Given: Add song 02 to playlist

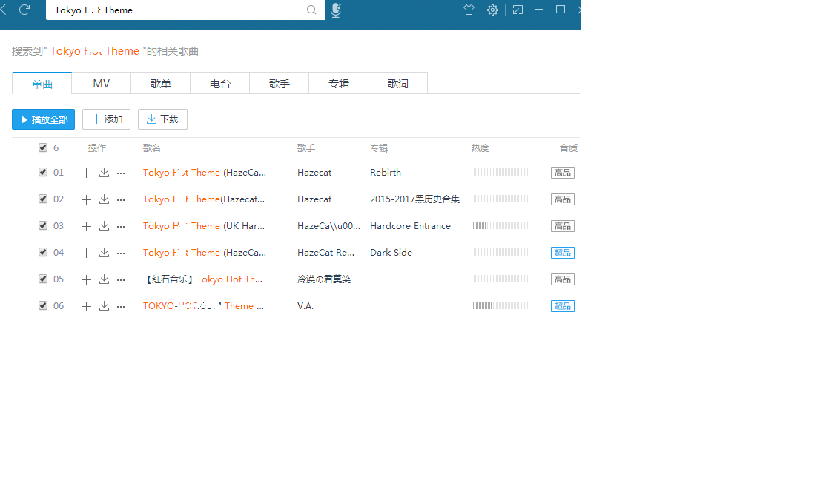Looking at the screenshot, I should [86, 199].
